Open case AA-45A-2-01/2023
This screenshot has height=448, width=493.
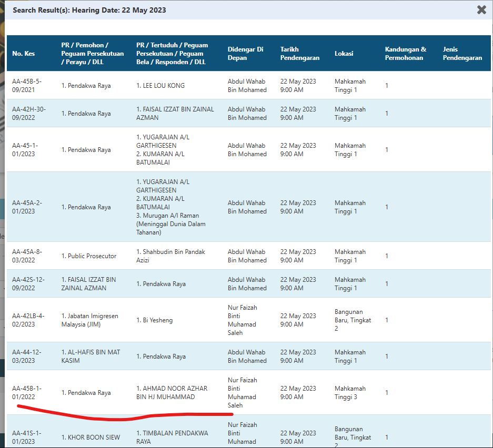(x=27, y=207)
